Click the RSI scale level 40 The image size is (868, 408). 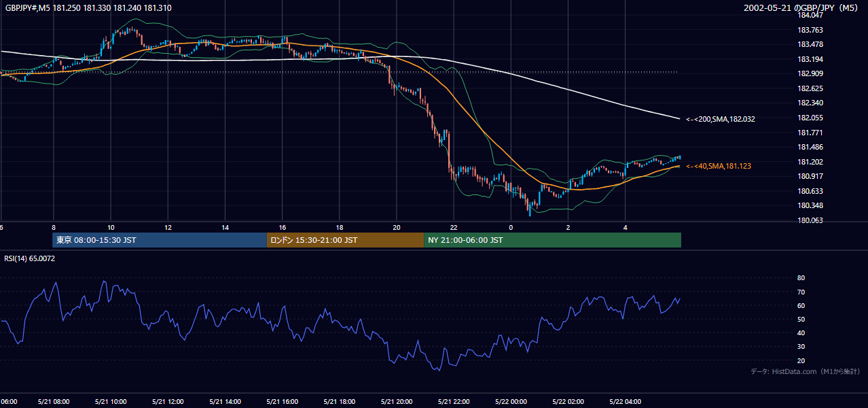(x=801, y=333)
